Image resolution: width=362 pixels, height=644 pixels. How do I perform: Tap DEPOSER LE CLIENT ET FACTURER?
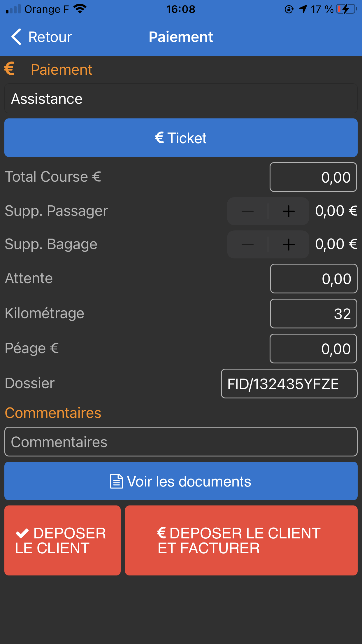coord(241,540)
